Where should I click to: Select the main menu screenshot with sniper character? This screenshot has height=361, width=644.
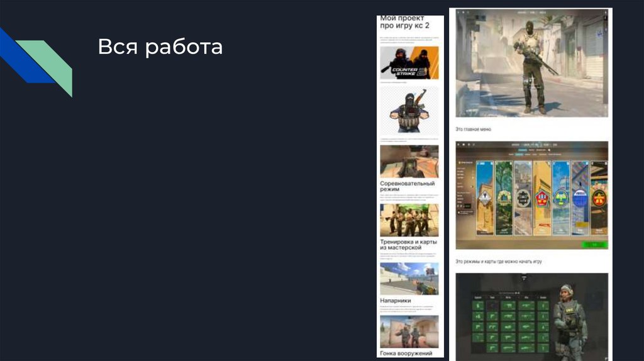pos(532,64)
